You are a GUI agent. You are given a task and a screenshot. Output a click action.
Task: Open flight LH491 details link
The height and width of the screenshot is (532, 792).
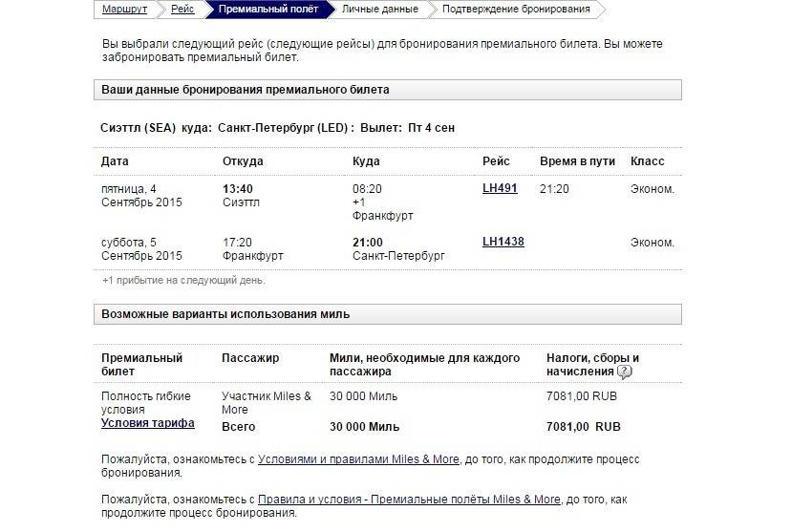pos(500,188)
